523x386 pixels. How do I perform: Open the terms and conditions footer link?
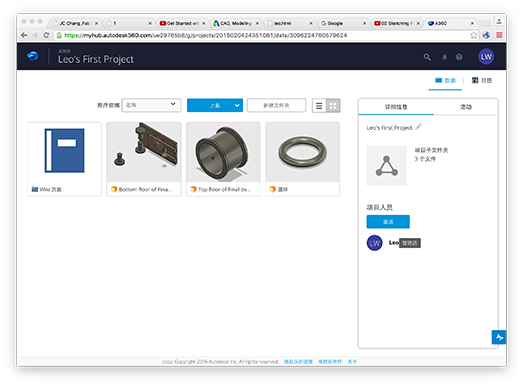point(330,362)
